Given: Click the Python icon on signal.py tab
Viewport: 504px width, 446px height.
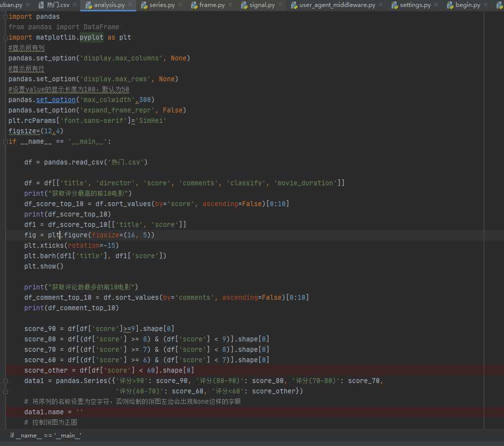Looking at the screenshot, I should coord(245,5).
